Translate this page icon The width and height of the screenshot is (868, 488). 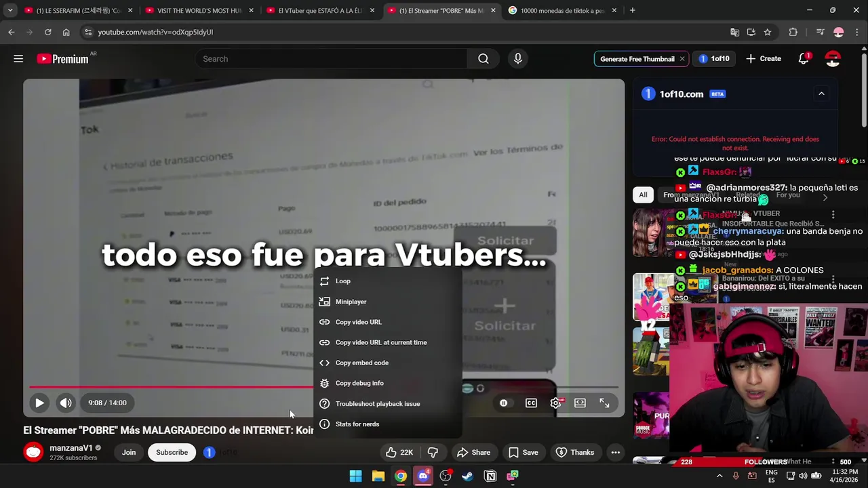pyautogui.click(x=734, y=32)
